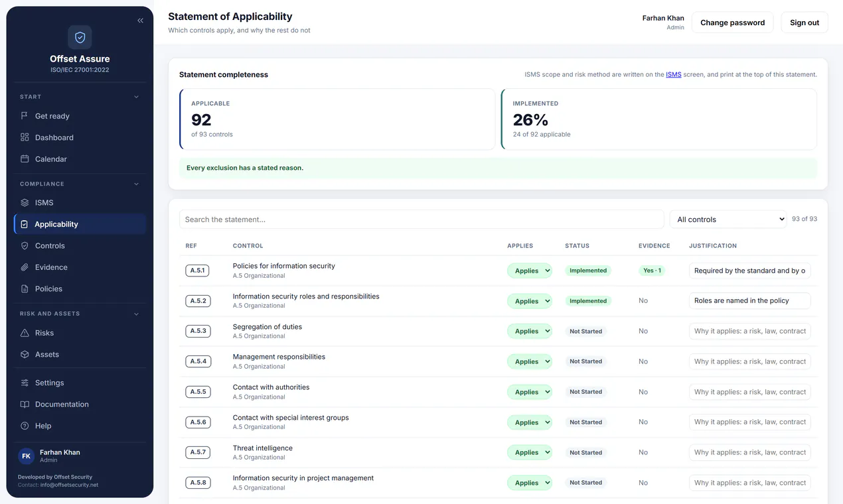This screenshot has height=504, width=843.
Task: Click the IMPLEMENTED 26% summary card
Action: click(x=659, y=119)
